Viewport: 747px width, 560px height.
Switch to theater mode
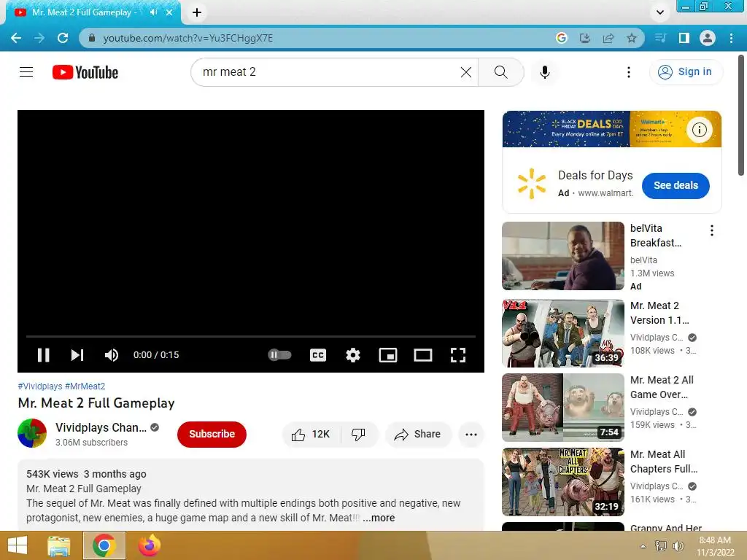click(x=423, y=355)
